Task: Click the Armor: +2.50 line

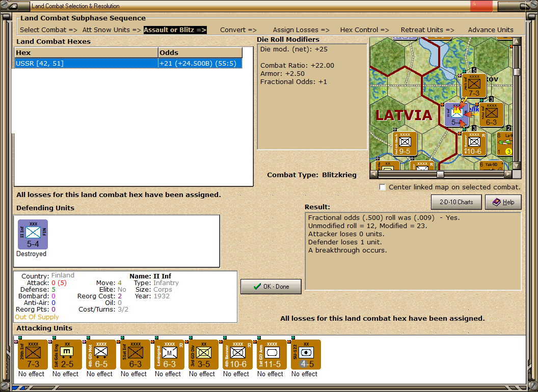Action: 282,73
